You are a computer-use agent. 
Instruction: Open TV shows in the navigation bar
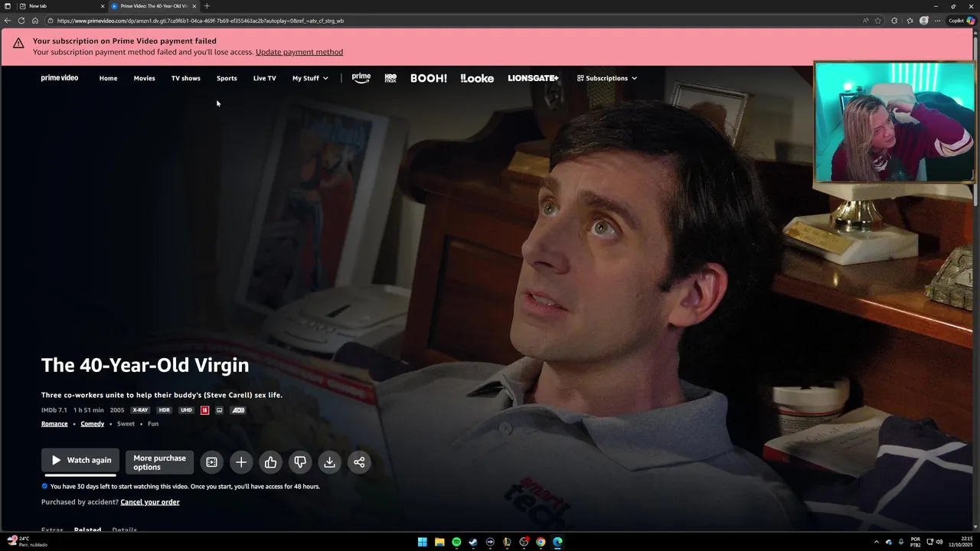tap(186, 78)
